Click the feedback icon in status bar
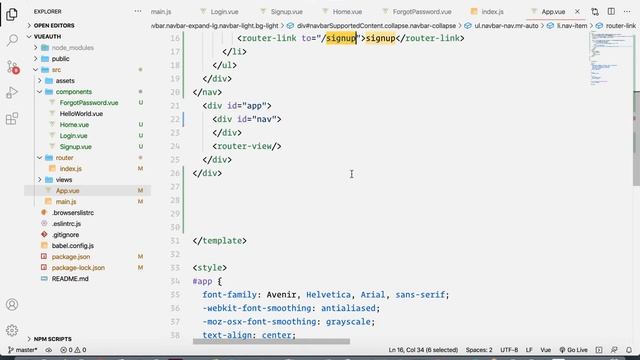This screenshot has height=360, width=640. click(x=614, y=350)
